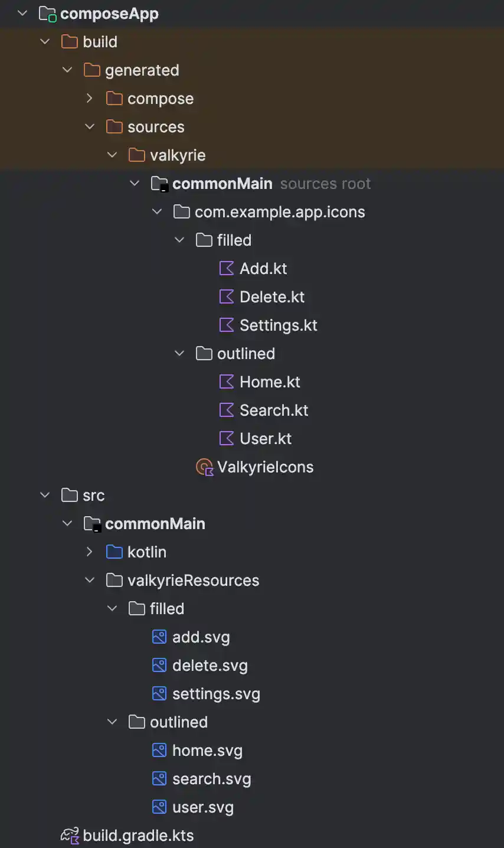Collapse the build folder chevron

(x=45, y=42)
